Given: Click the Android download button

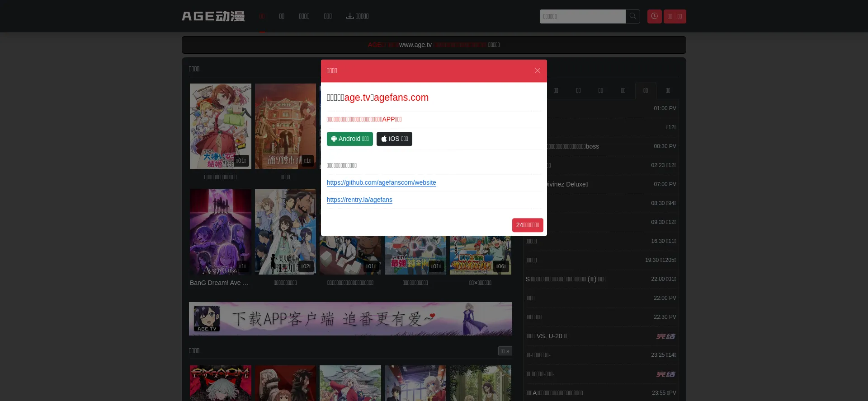Looking at the screenshot, I should click(350, 139).
